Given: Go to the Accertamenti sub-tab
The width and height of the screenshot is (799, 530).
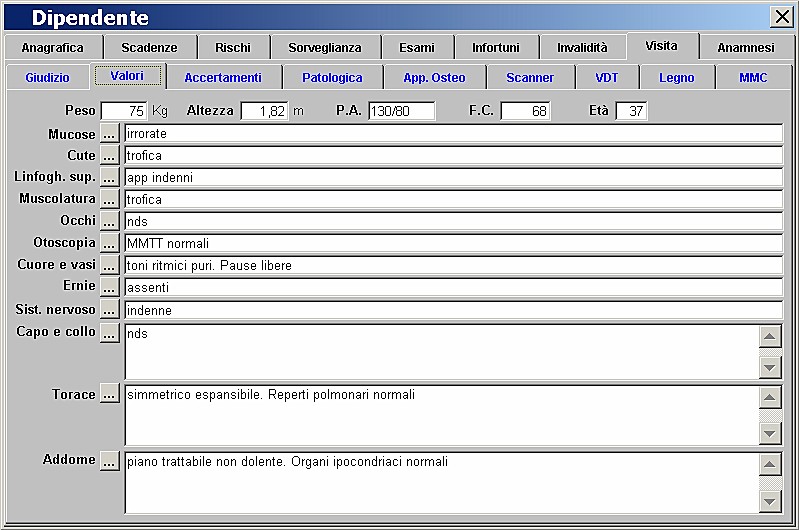Looking at the screenshot, I should (223, 77).
